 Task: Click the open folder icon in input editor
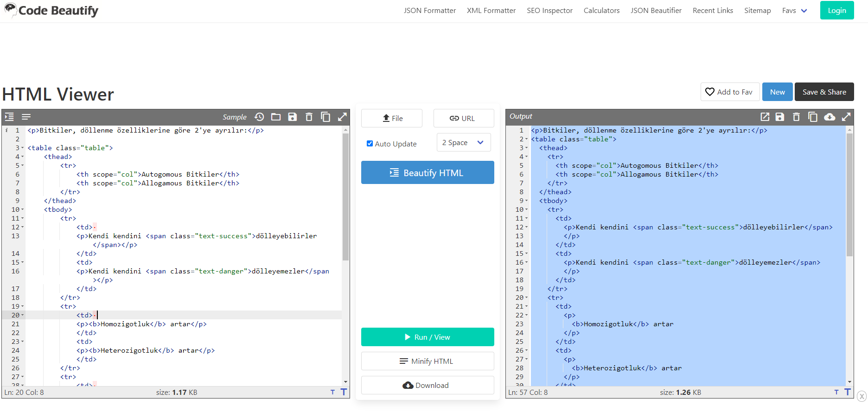(276, 117)
